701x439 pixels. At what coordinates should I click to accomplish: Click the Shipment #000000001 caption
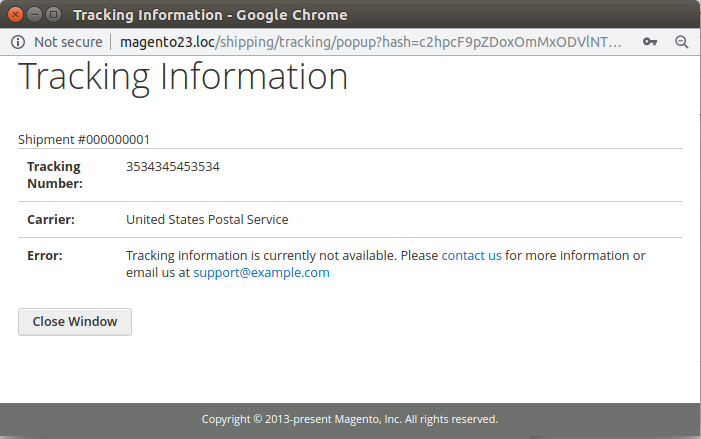click(84, 139)
